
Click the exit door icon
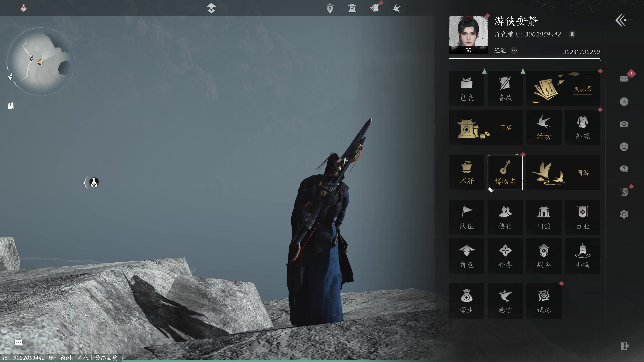click(624, 346)
